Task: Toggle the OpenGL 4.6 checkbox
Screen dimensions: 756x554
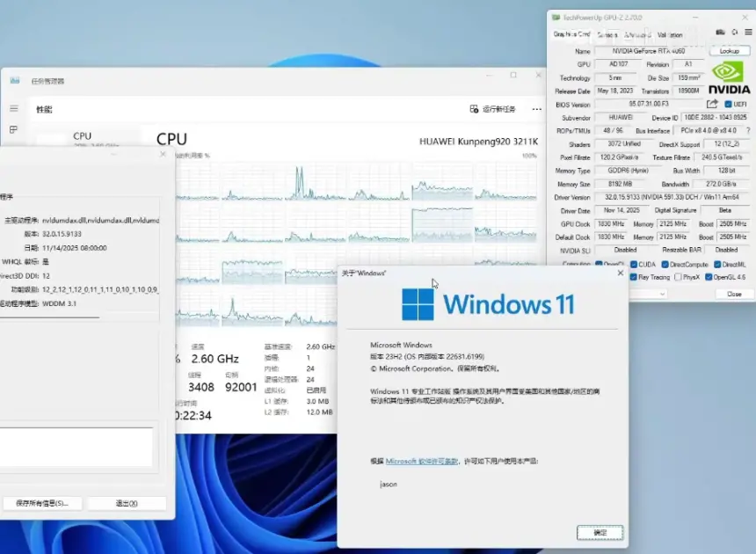Action: pyautogui.click(x=709, y=277)
